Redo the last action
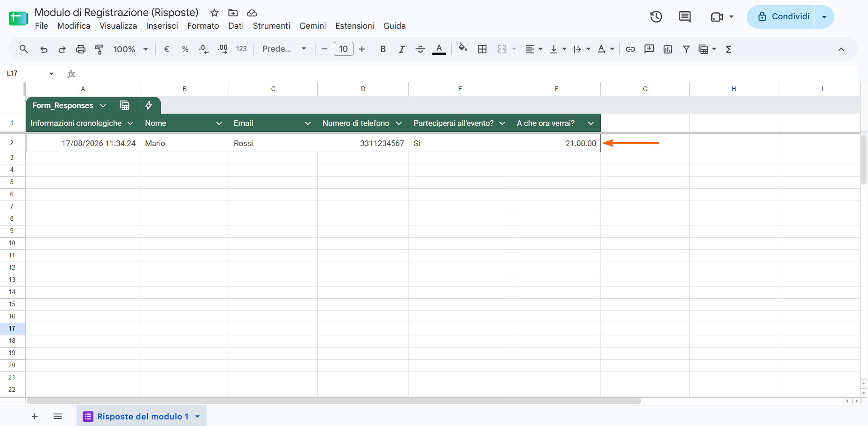Viewport: 868px width, 426px height. click(x=62, y=49)
